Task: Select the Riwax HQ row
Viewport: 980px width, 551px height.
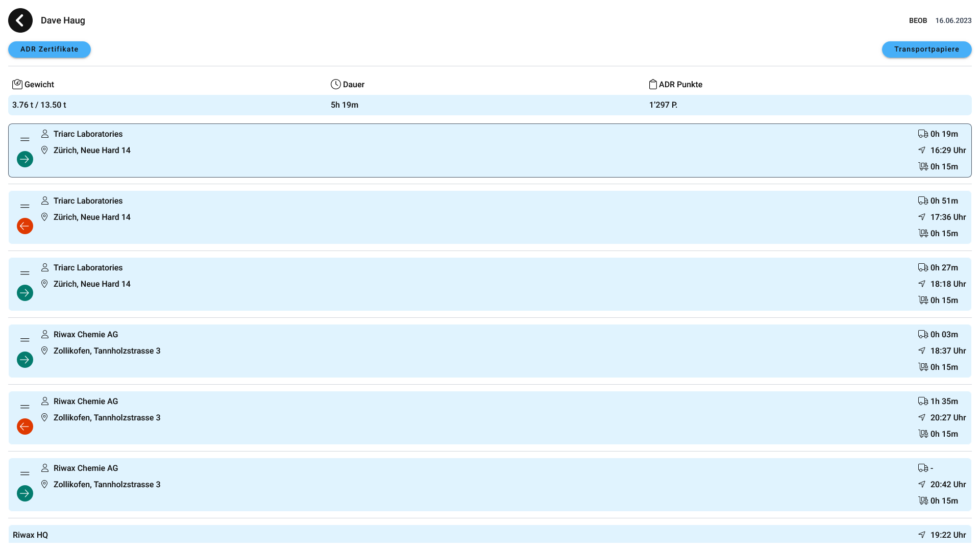Action: [x=489, y=535]
